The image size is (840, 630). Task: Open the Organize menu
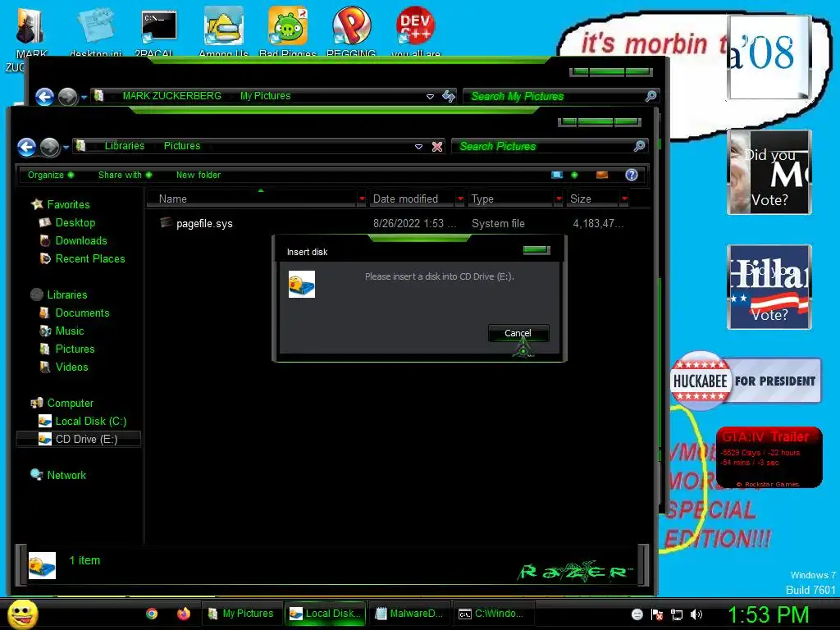pyautogui.click(x=51, y=176)
